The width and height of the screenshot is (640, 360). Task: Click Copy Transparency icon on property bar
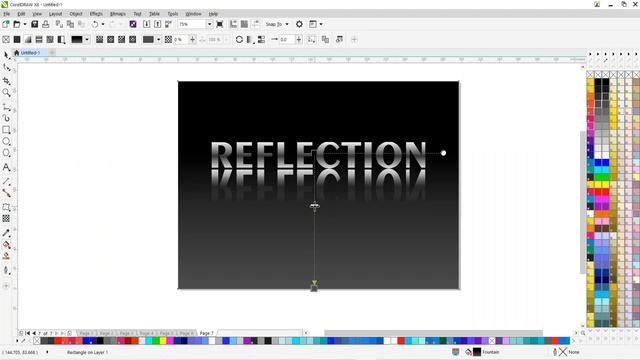pyautogui.click(x=325, y=40)
